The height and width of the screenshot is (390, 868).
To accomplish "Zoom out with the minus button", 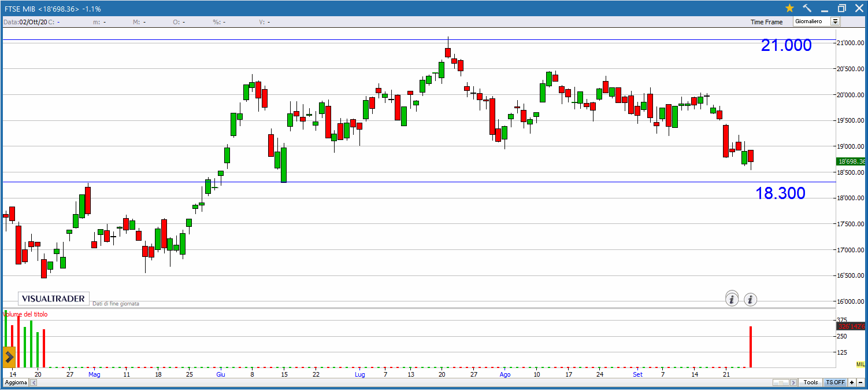I will 860,382.
